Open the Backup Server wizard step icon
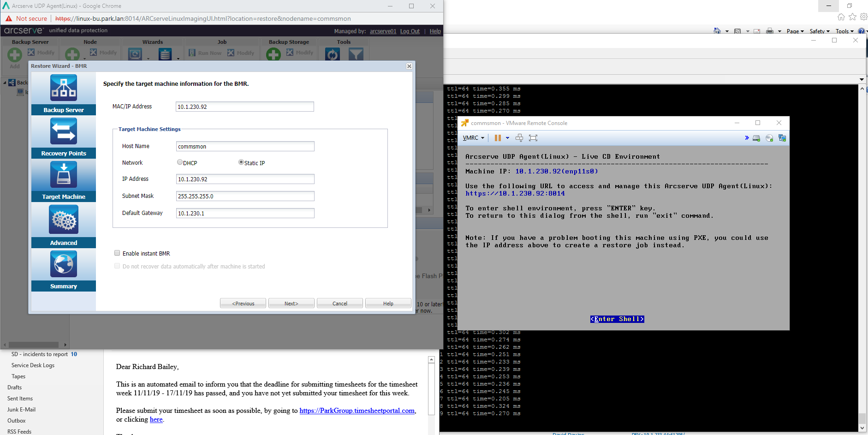Image resolution: width=868 pixels, height=435 pixels. point(64,88)
